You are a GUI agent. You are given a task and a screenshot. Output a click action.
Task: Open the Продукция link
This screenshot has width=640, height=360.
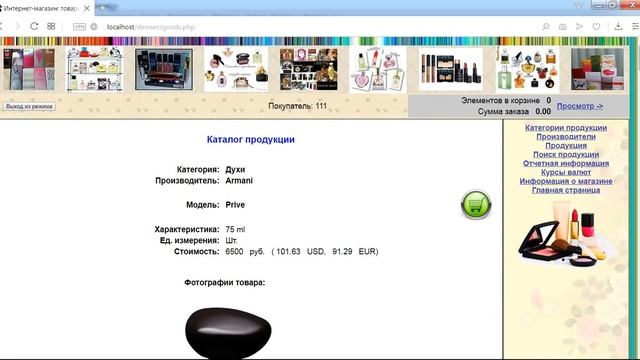tap(566, 146)
